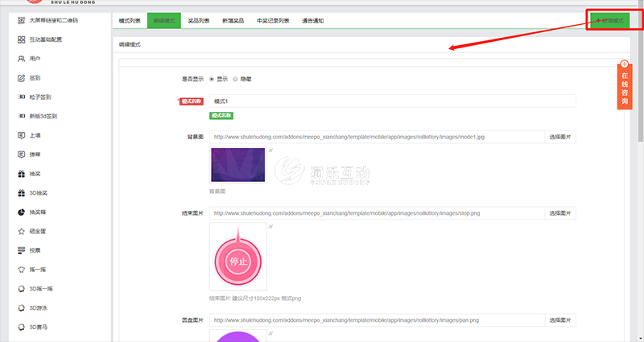Open the 上墙 message icon
Screen dimensions: 644x342
click(x=22, y=135)
